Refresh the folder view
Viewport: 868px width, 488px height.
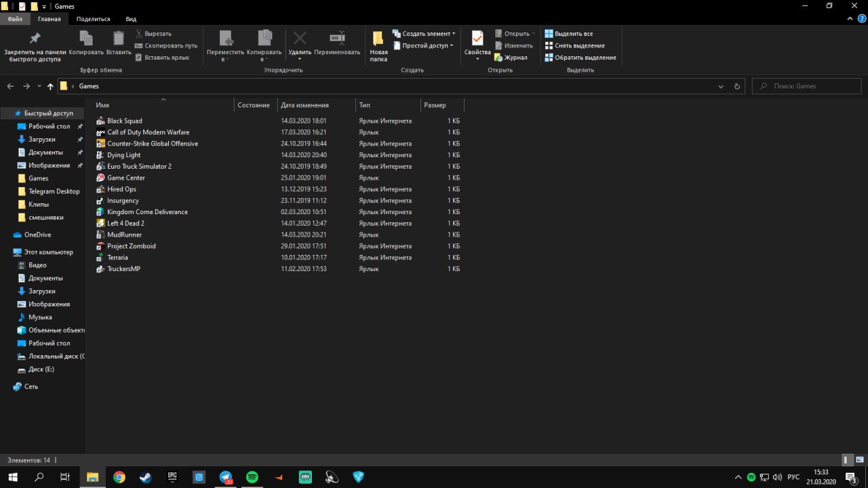[737, 86]
